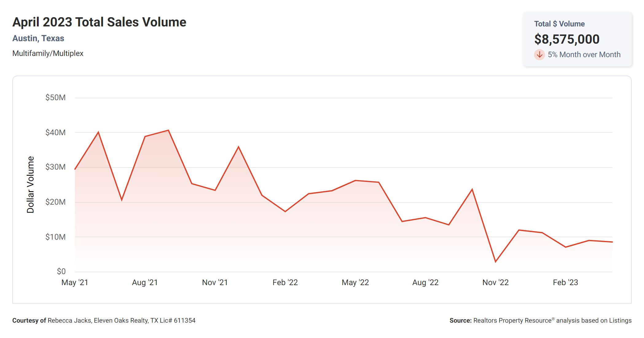644x338 pixels.
Task: Click the Austin, Texas subtitle
Action: (38, 38)
